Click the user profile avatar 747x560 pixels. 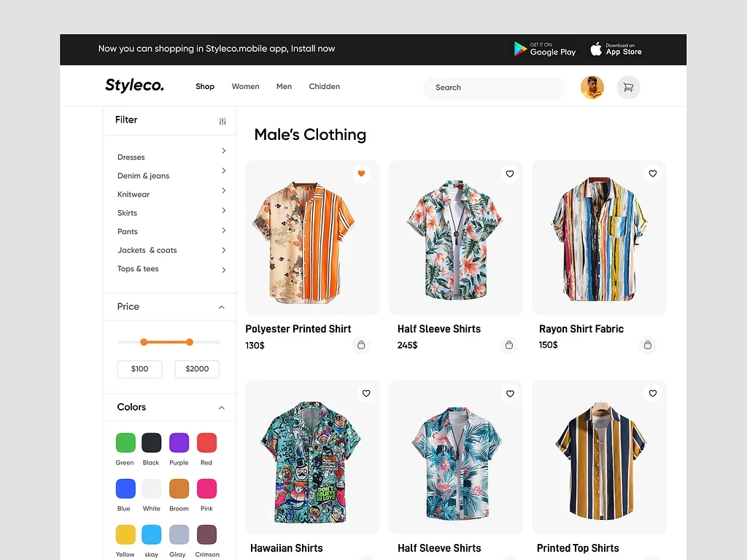click(592, 87)
